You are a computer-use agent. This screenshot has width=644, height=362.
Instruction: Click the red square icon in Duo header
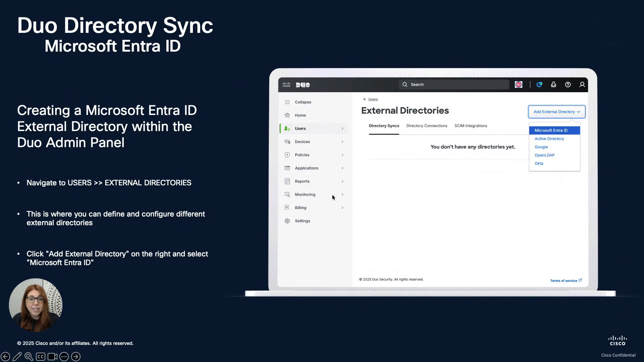tap(519, 85)
